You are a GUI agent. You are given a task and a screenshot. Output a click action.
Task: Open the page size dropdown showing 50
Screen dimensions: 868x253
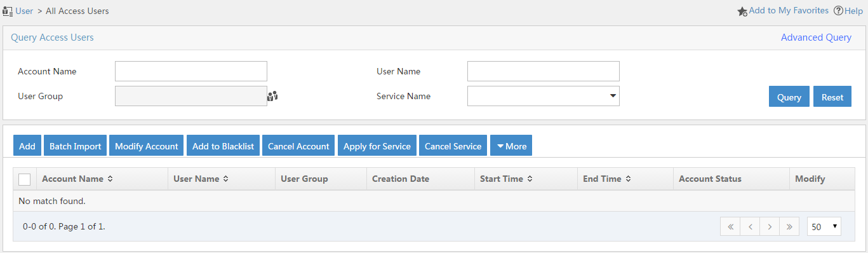pos(824,226)
